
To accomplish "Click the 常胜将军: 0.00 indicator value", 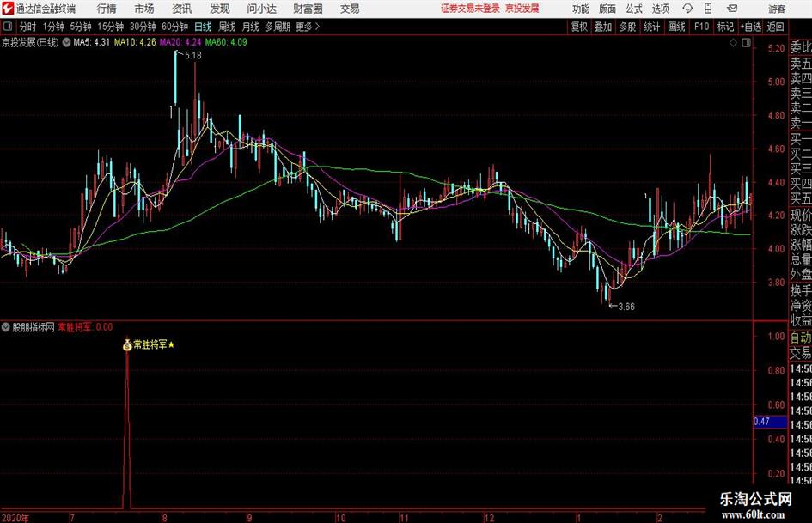I will pos(85,327).
